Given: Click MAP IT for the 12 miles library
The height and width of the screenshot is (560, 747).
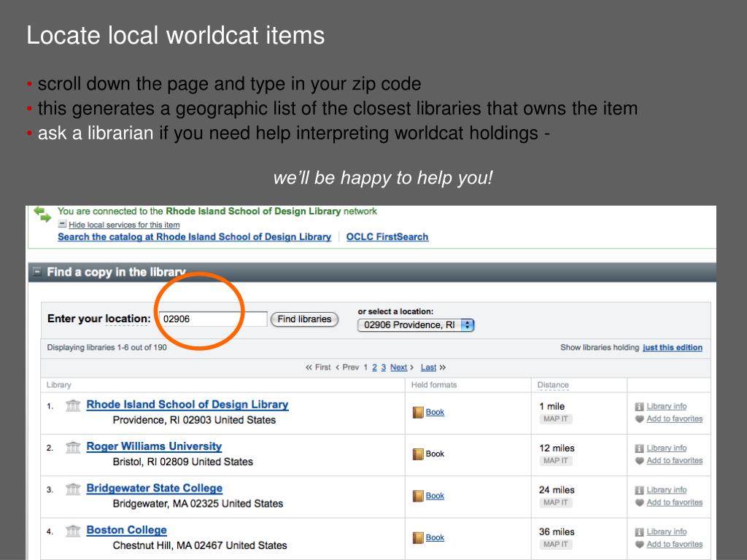Looking at the screenshot, I should pyautogui.click(x=555, y=461).
